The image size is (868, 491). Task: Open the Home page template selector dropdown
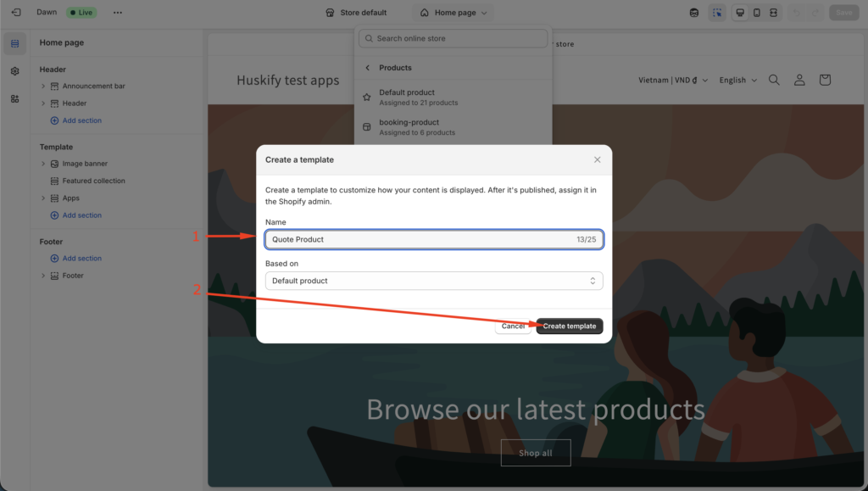(x=455, y=13)
